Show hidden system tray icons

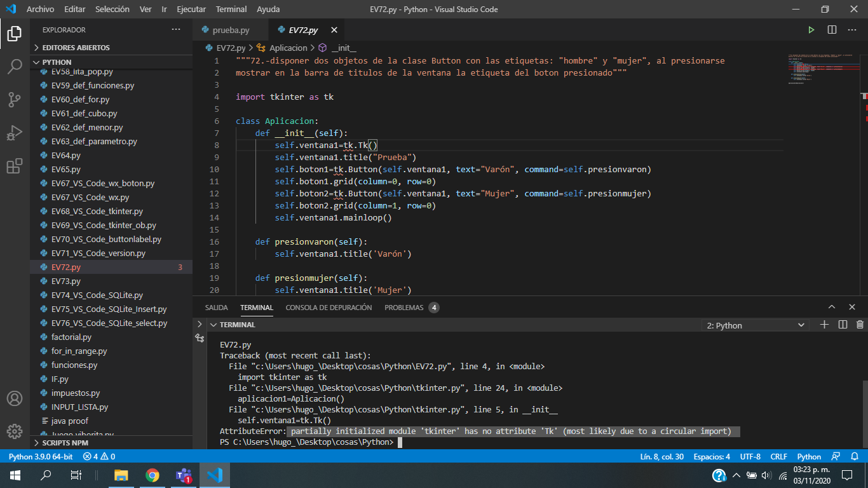tap(736, 475)
